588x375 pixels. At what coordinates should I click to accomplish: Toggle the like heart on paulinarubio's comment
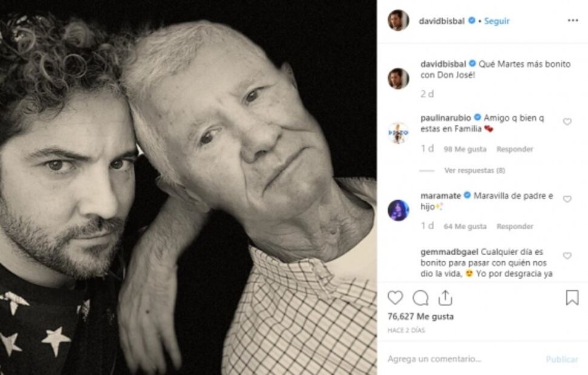tap(567, 120)
